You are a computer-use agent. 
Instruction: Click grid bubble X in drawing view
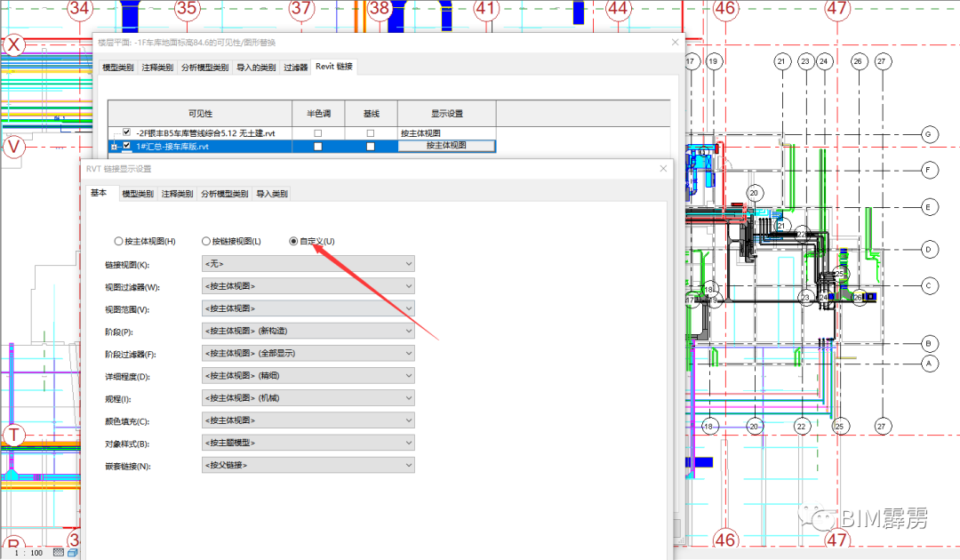pos(13,44)
